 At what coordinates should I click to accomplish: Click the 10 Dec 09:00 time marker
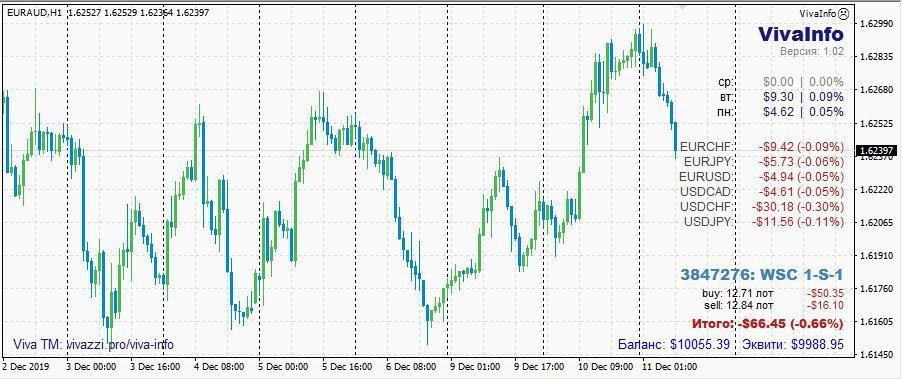tap(605, 366)
